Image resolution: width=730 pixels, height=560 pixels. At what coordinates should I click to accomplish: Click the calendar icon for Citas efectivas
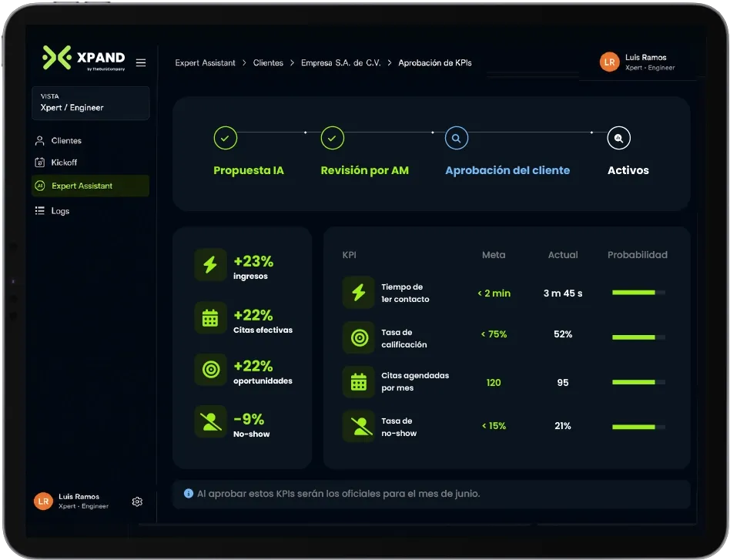pyautogui.click(x=210, y=318)
